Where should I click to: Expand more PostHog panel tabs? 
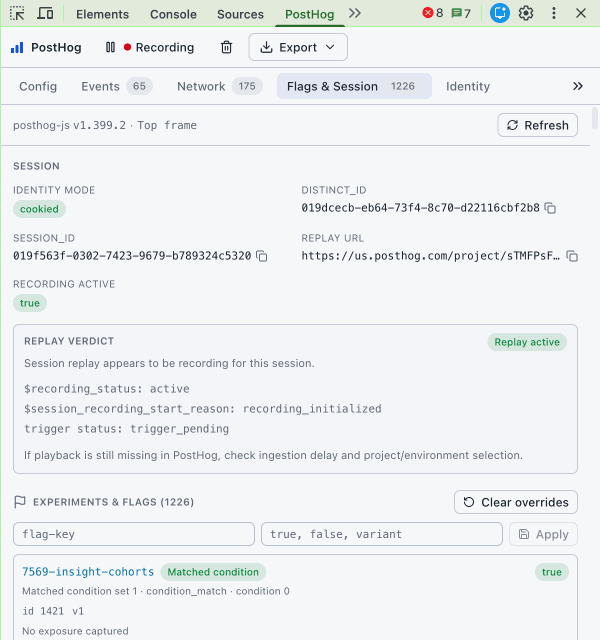(x=578, y=86)
